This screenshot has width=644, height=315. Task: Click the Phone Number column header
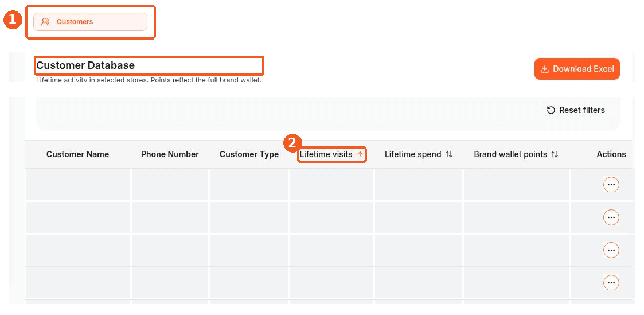tap(170, 154)
